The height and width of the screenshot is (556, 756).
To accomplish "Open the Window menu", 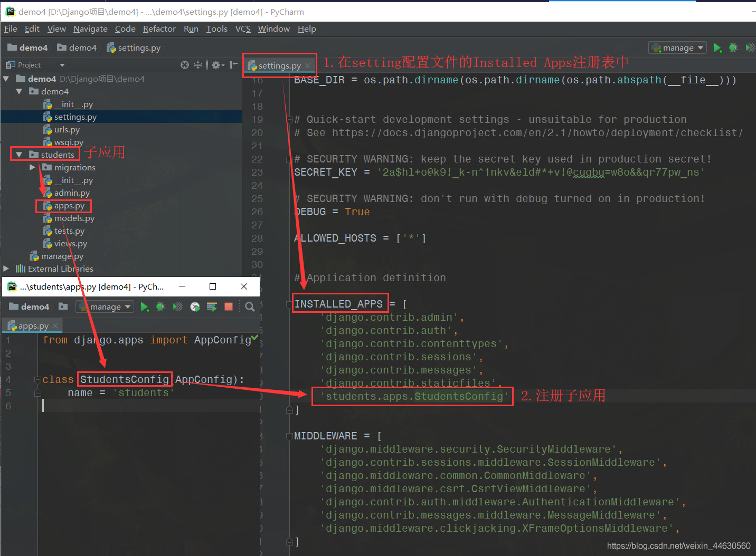I will coord(273,28).
